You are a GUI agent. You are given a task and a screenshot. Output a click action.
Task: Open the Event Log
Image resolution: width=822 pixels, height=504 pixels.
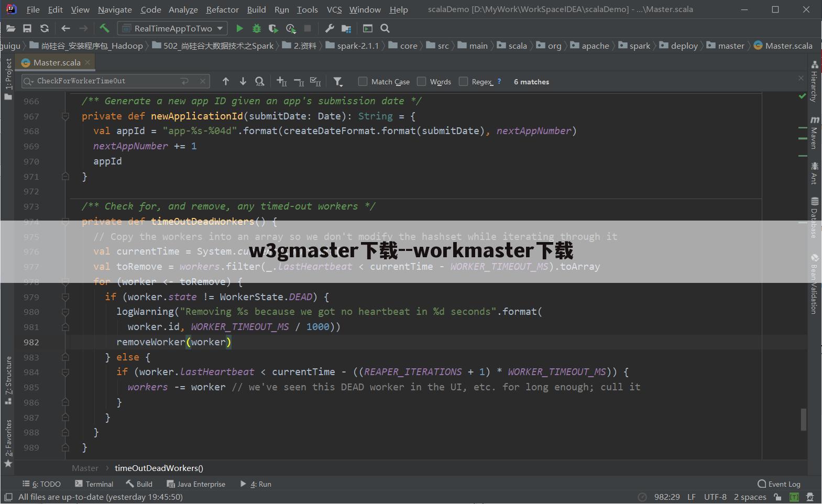click(779, 484)
